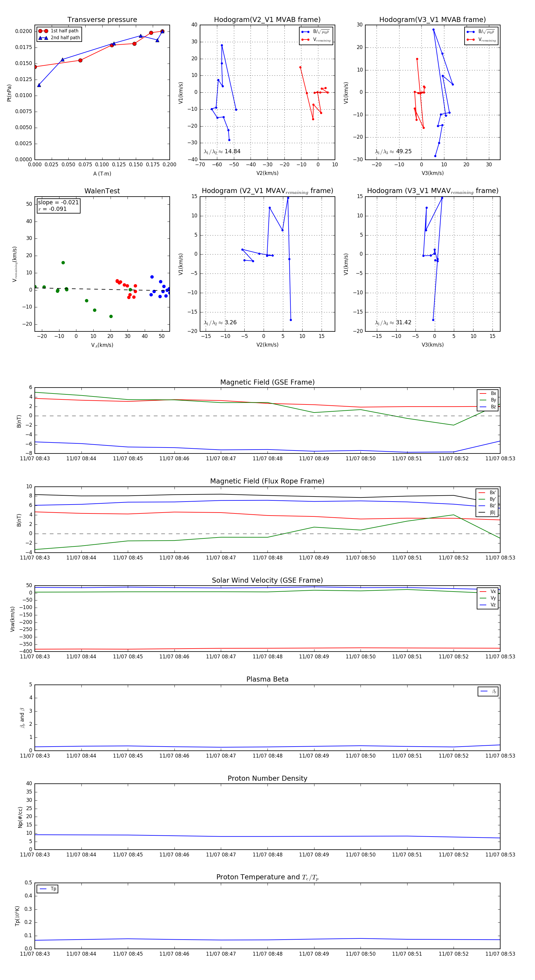This screenshot has width=535, height=980.
Task: Click the 'slope = -0.021' annotation
Action: [x=58, y=203]
